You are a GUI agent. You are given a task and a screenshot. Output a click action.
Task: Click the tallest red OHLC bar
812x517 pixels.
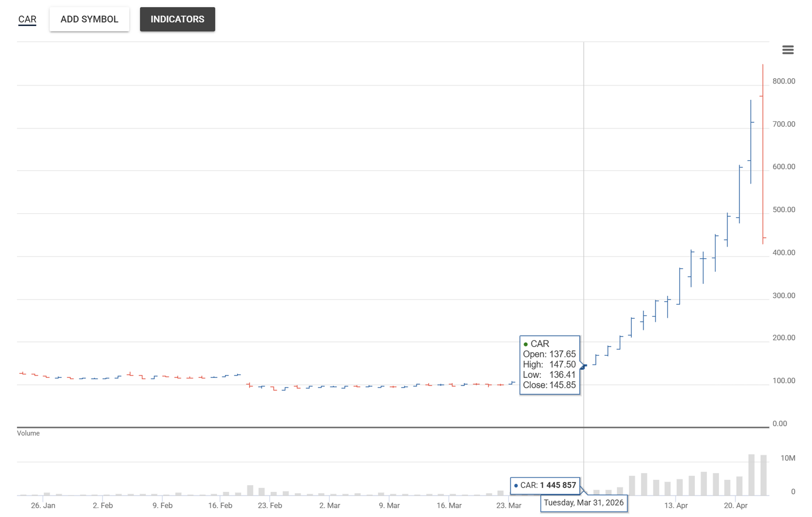click(763, 154)
